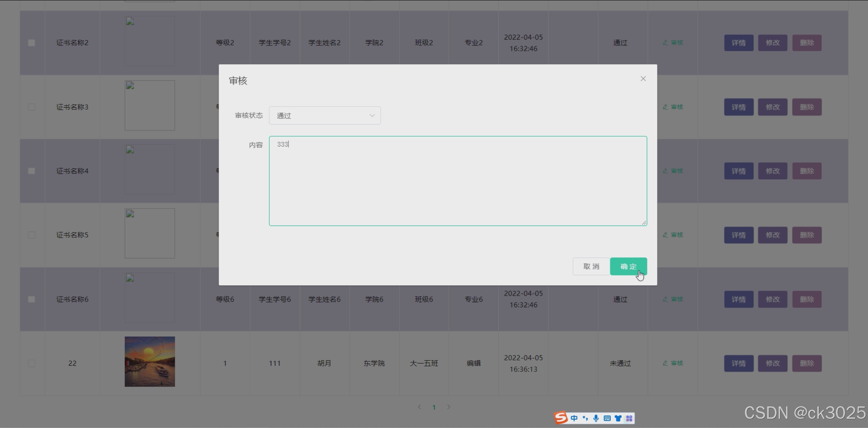The image size is (868, 428).
Task: Select the checkbox for 证书名称5 row
Action: tap(32, 235)
